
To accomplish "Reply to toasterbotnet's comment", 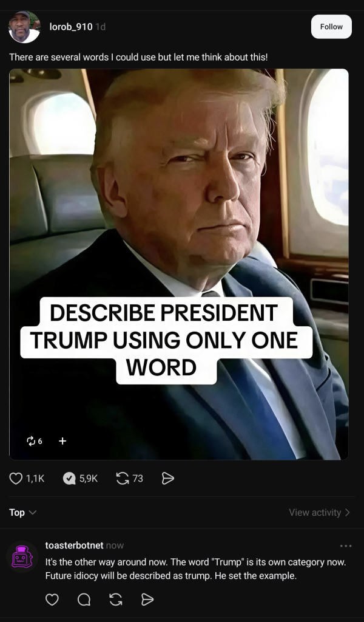I will pos(84,600).
